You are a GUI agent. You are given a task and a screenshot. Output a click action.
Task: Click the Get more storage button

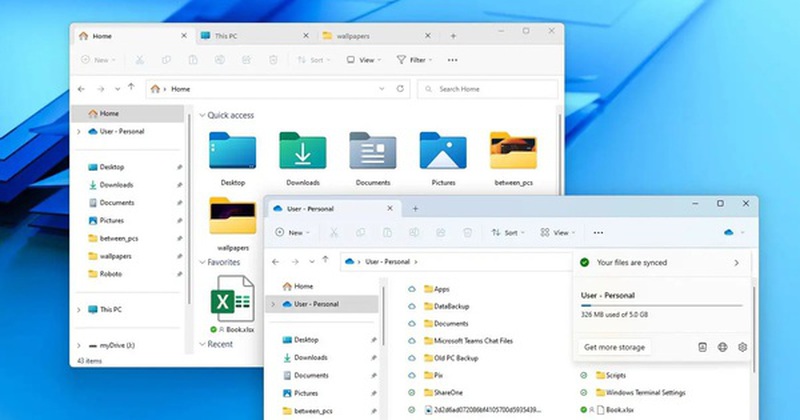[615, 347]
